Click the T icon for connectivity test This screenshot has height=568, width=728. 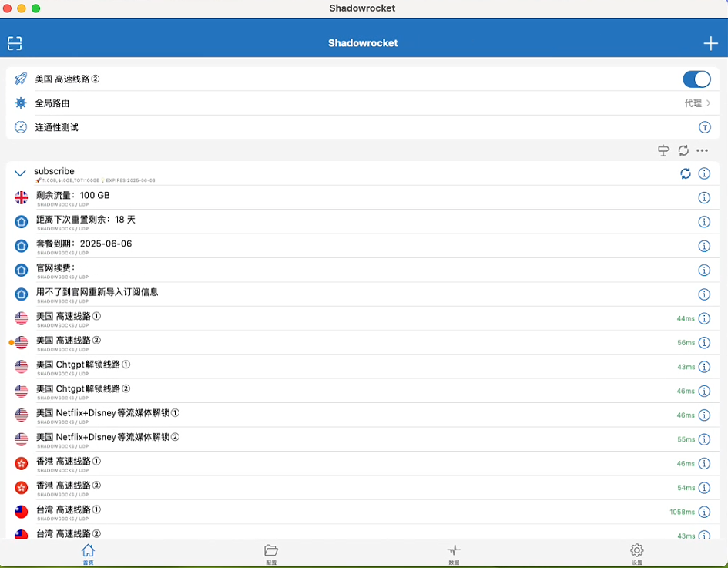pos(704,127)
